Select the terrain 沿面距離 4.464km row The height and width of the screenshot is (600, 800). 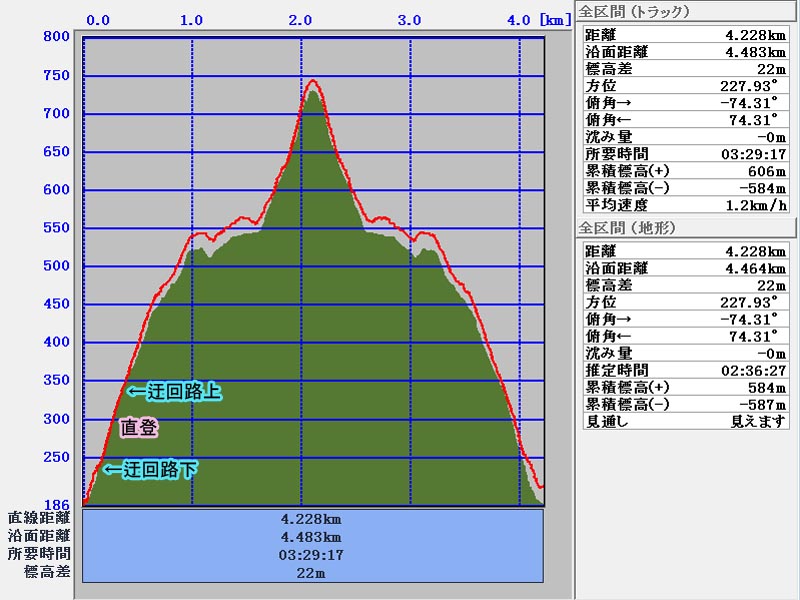(684, 268)
